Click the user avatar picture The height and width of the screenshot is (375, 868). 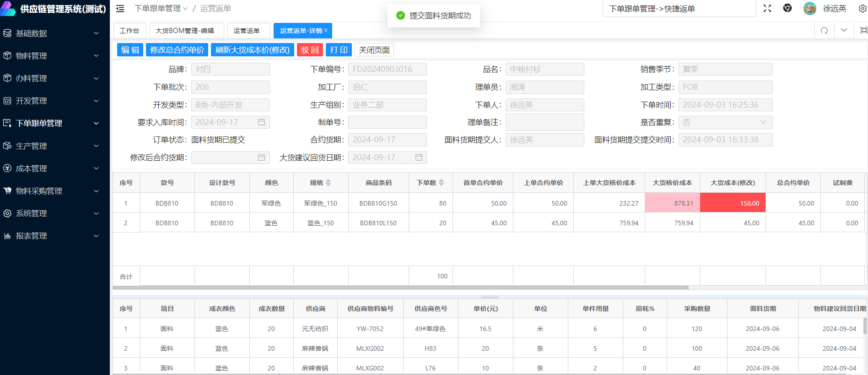[x=809, y=9]
